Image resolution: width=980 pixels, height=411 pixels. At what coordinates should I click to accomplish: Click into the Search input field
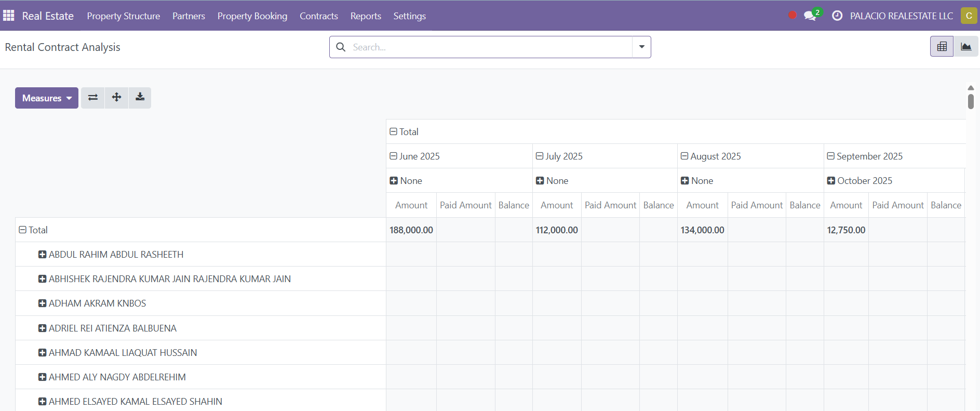point(491,47)
